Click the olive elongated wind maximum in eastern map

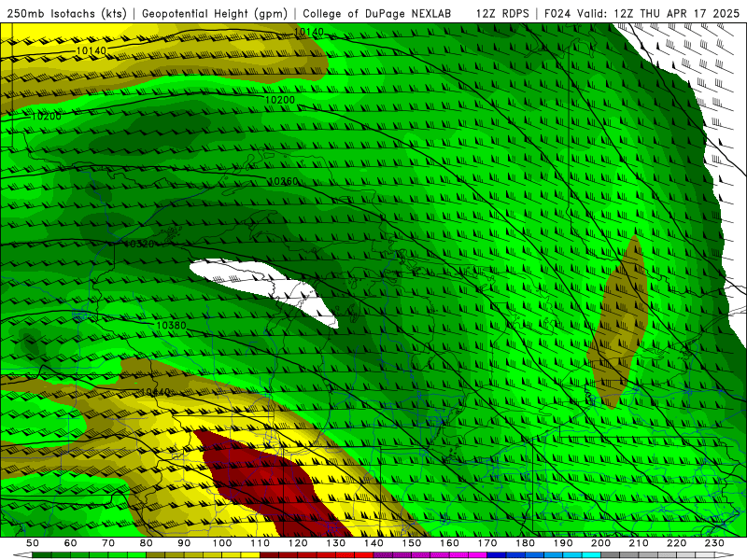coord(618,324)
